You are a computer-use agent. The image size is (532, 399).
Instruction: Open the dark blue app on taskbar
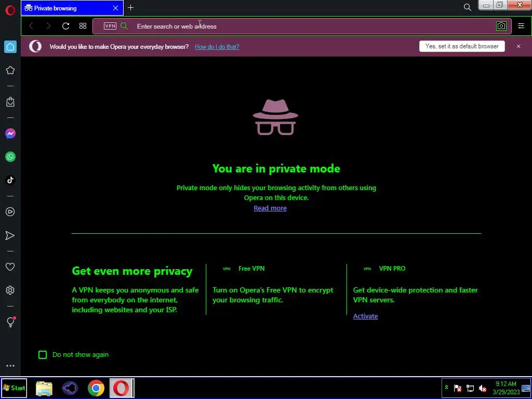pyautogui.click(x=70, y=388)
